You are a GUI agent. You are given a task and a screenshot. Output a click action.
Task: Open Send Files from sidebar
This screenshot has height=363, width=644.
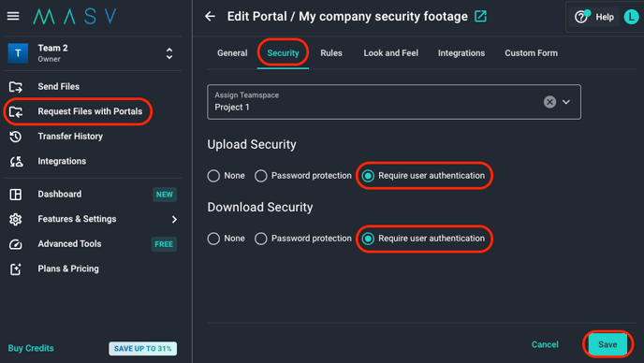tap(59, 87)
